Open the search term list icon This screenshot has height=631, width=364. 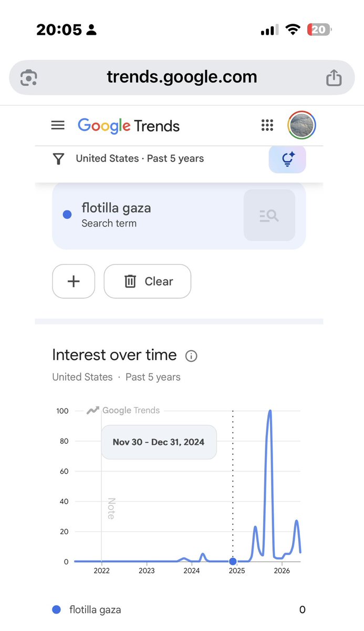(269, 215)
